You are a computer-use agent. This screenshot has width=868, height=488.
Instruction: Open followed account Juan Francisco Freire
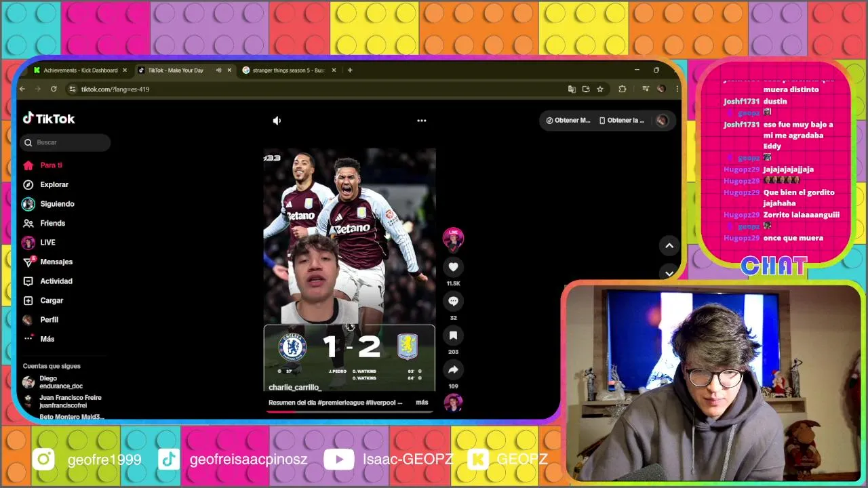63,401
